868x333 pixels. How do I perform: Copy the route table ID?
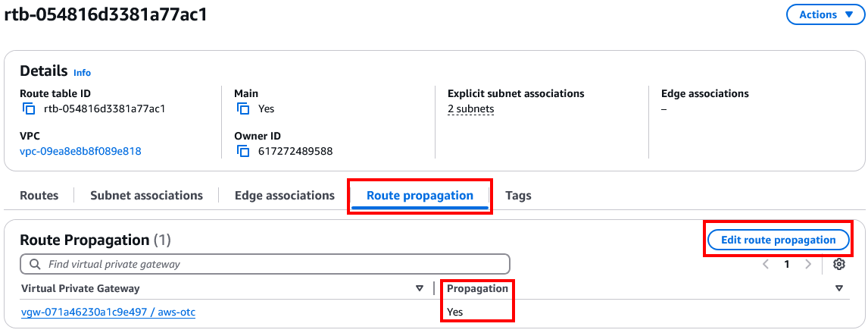pos(29,109)
